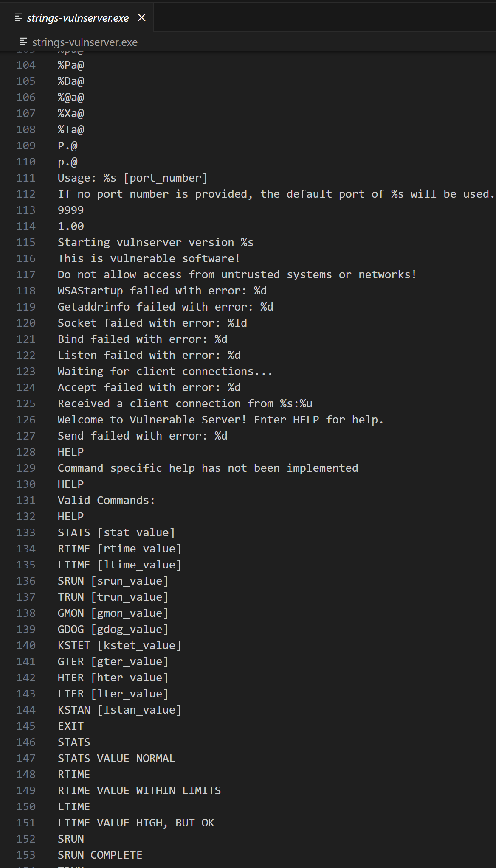Select line 126 via its line number

26,420
